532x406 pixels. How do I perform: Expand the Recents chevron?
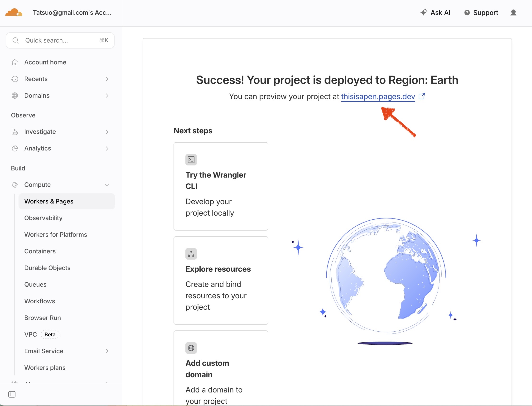coord(107,79)
